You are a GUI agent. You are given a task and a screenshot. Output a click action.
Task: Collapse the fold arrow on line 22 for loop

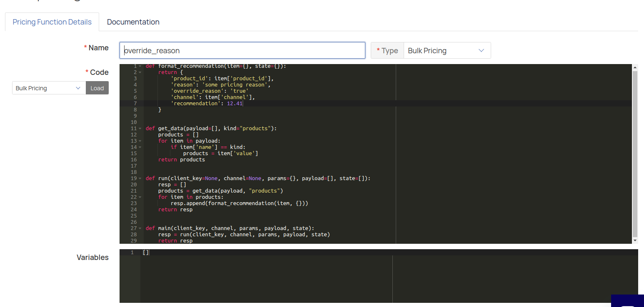140,197
